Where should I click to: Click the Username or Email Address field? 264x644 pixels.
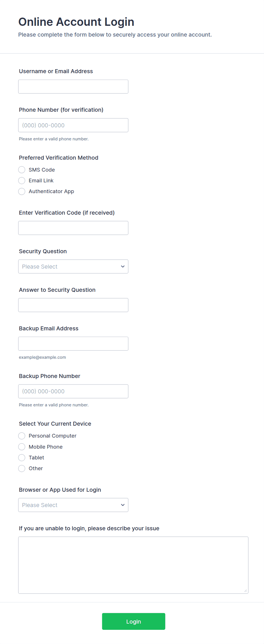click(73, 86)
